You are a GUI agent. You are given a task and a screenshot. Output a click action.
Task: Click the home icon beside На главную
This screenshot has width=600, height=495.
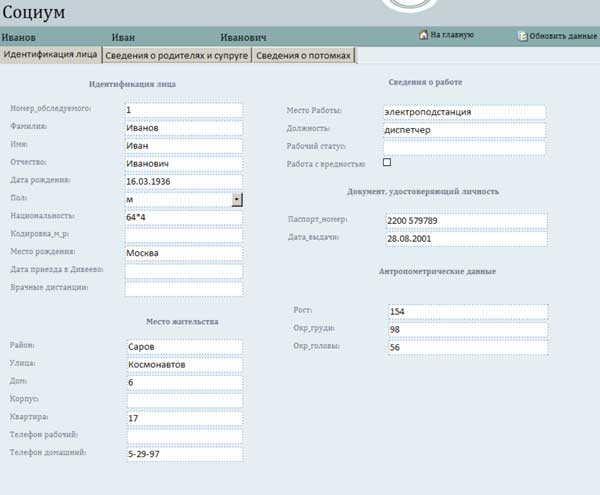click(423, 35)
